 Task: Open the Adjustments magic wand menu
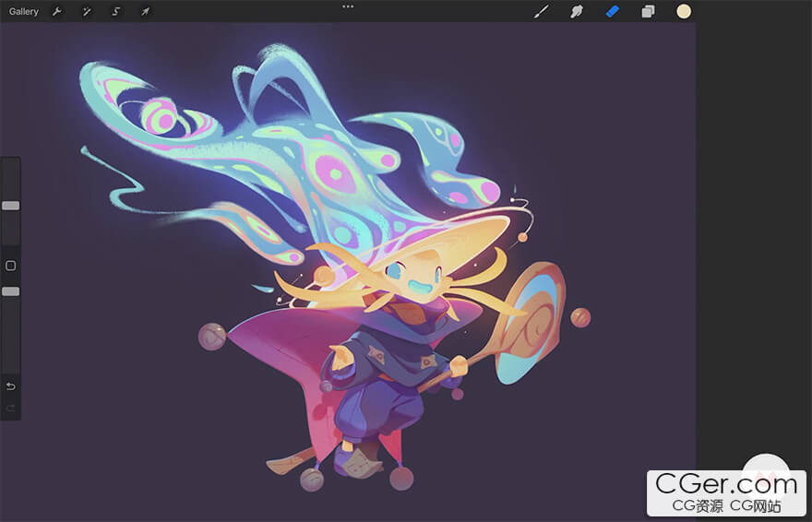coord(87,11)
